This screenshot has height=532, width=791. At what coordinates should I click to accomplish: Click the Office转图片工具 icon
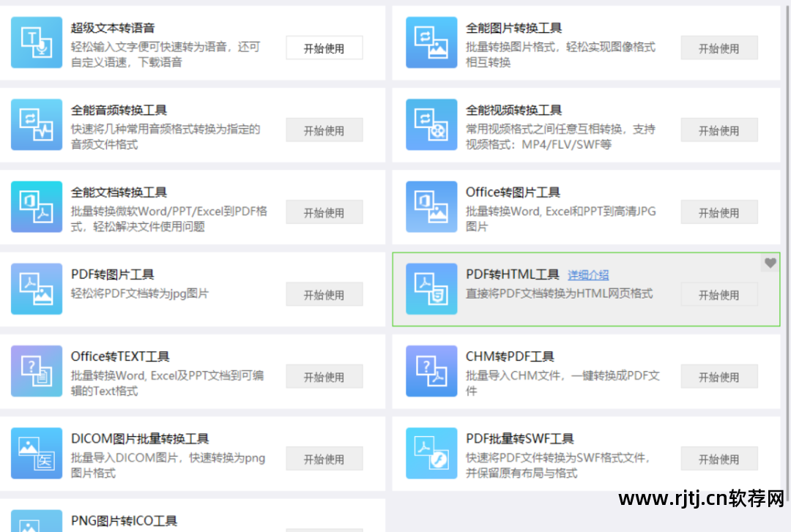432,207
